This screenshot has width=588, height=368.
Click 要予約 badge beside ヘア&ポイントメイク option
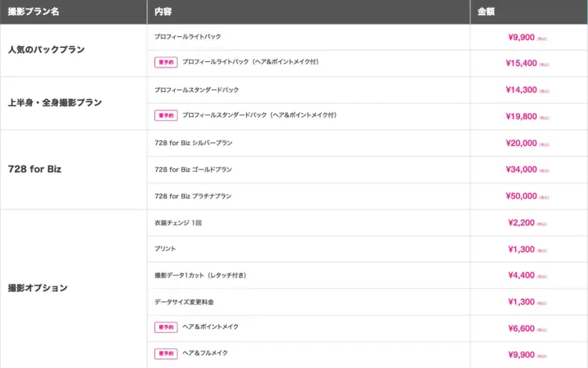click(165, 326)
